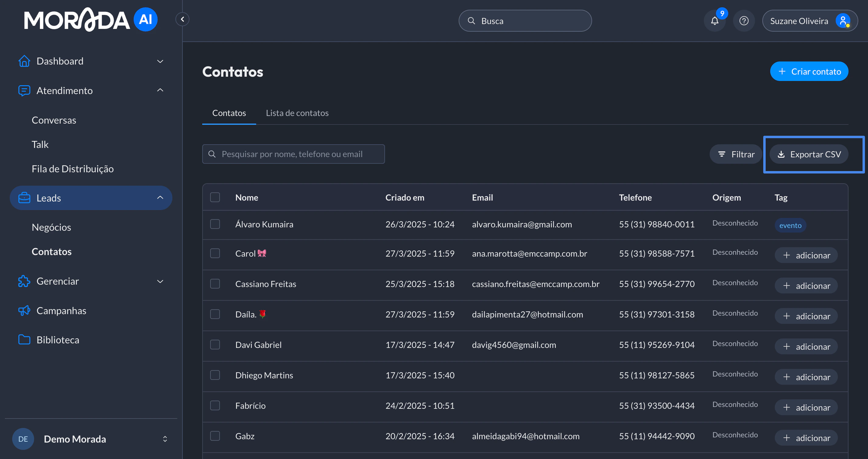
Task: Open Conversas in the sidebar
Action: (54, 120)
